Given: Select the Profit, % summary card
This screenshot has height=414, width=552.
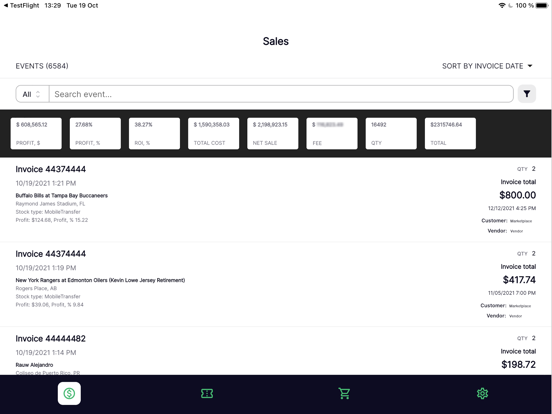Looking at the screenshot, I should [95, 133].
